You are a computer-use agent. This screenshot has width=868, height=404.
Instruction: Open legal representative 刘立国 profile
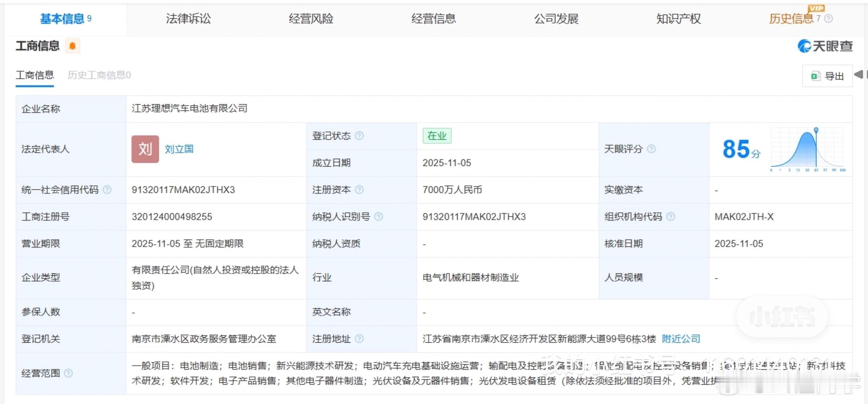179,149
